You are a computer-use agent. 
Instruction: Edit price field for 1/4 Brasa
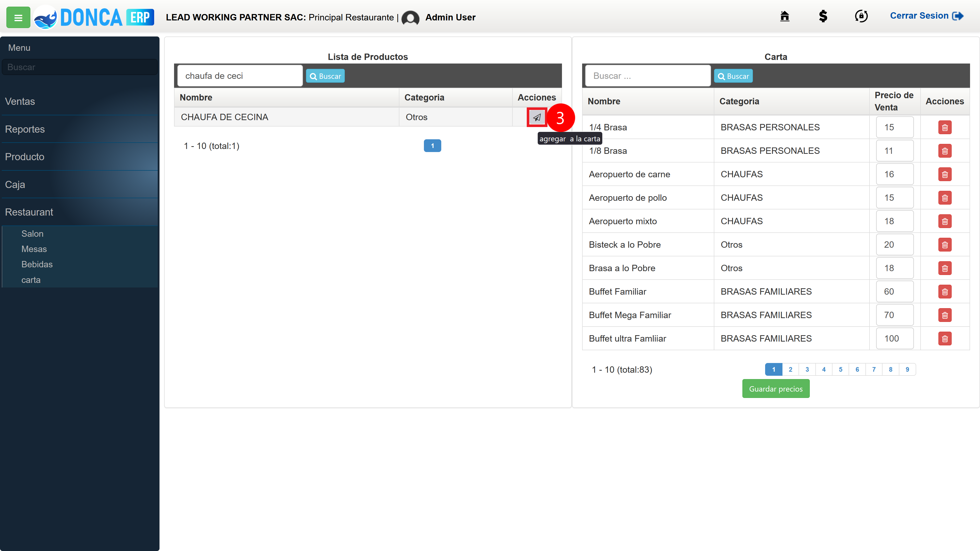[895, 127]
